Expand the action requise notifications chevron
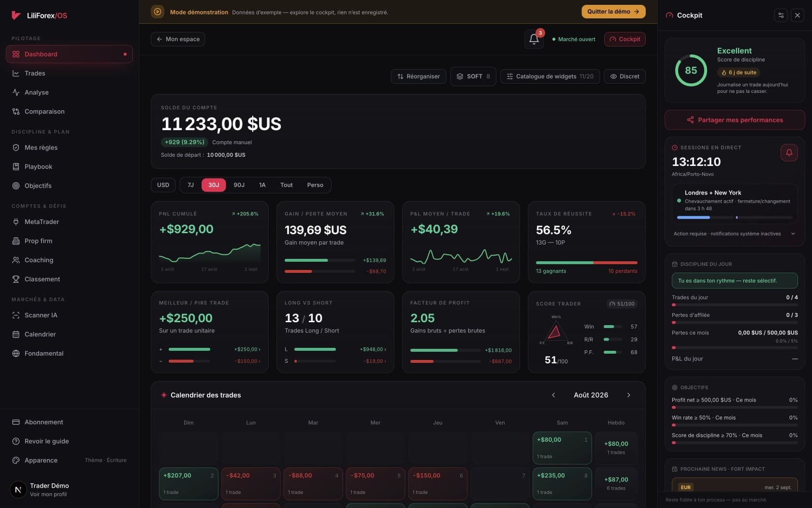Image resolution: width=812 pixels, height=508 pixels. click(793, 234)
